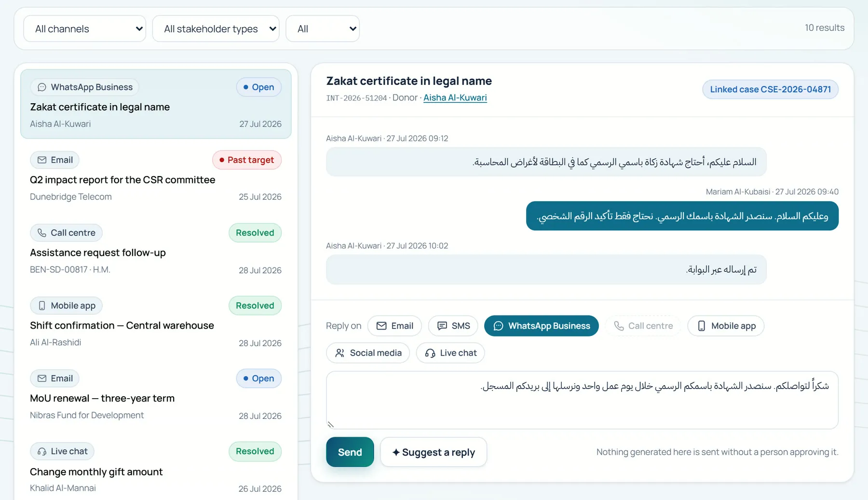Click Suggest a reply button
Screen dimensions: 868x500
coord(434,452)
